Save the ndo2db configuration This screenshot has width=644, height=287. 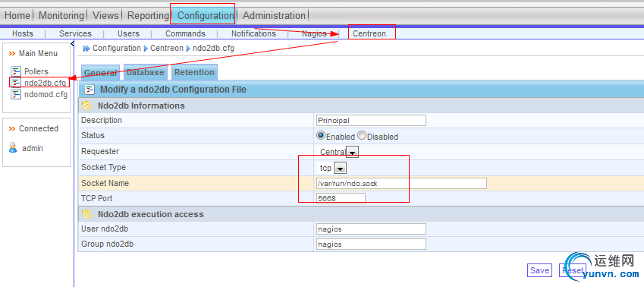point(539,270)
